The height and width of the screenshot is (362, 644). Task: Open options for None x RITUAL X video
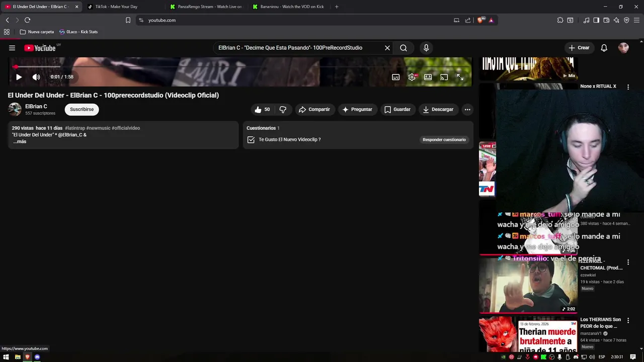click(x=628, y=87)
